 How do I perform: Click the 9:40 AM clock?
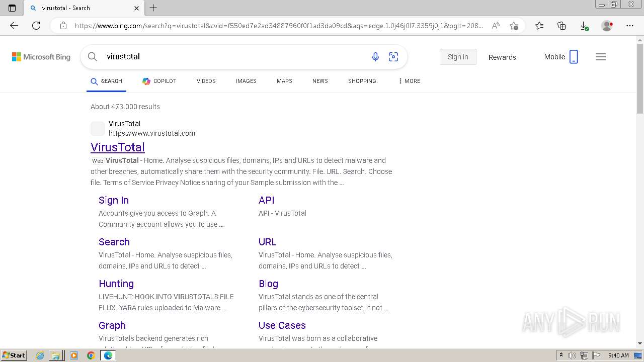[618, 355]
